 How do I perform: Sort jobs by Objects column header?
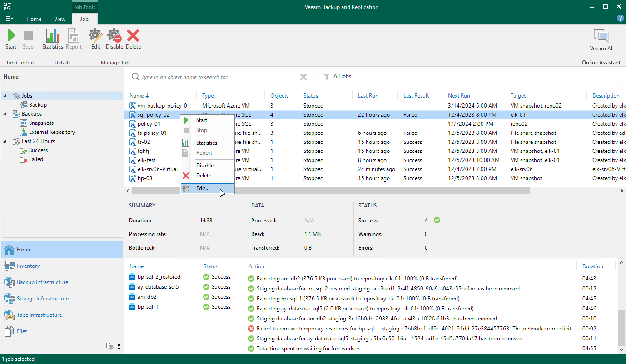pos(279,96)
